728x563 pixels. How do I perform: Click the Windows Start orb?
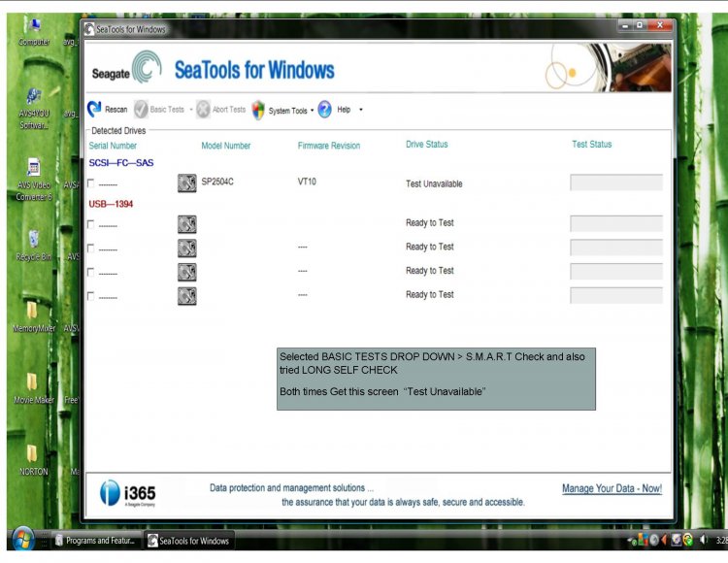point(22,539)
